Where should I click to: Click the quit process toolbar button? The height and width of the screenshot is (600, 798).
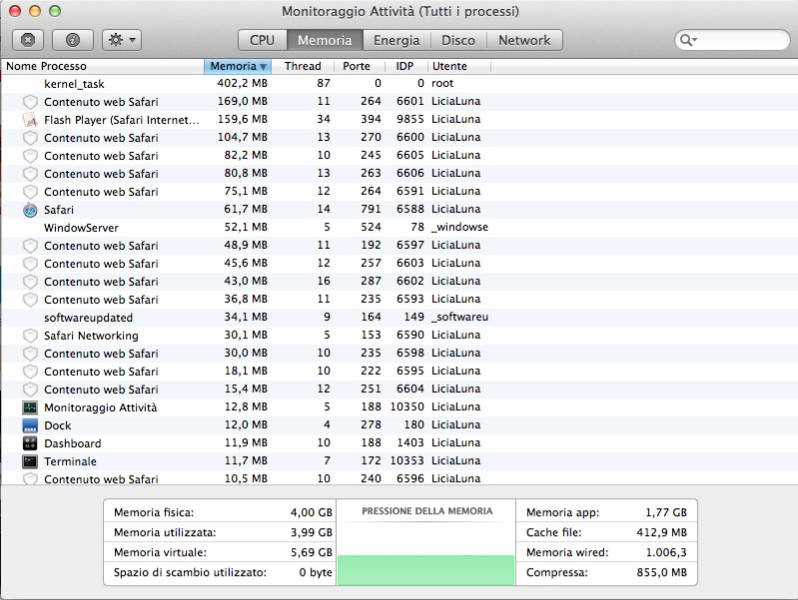pyautogui.click(x=27, y=40)
